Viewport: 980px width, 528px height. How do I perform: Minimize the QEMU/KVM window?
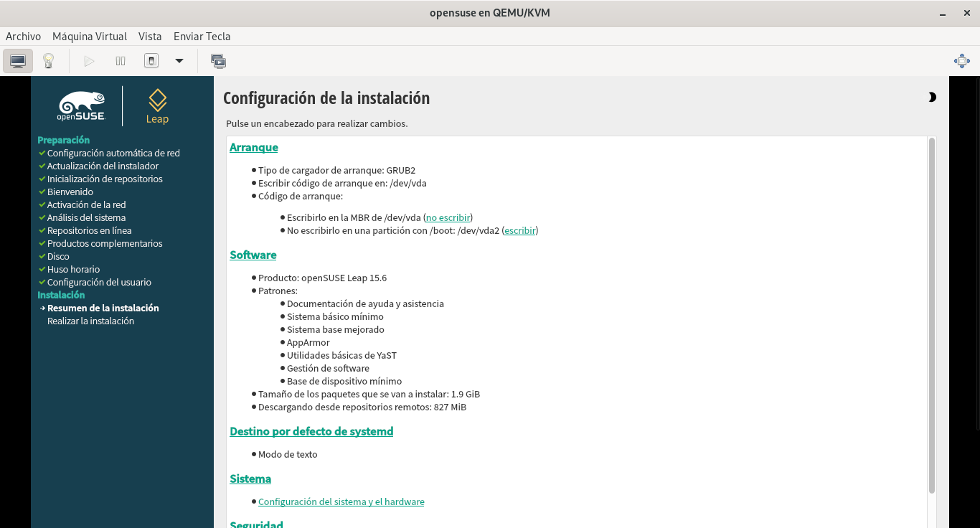(x=941, y=13)
